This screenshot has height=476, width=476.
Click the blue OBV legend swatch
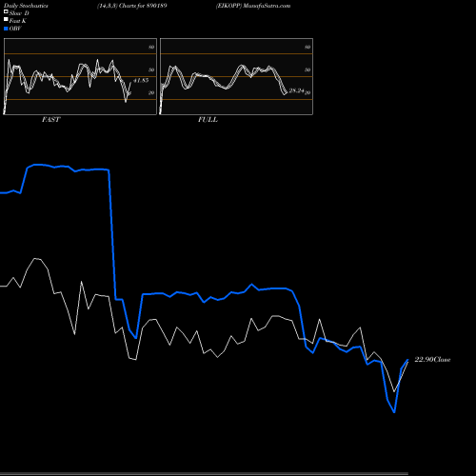6,29
